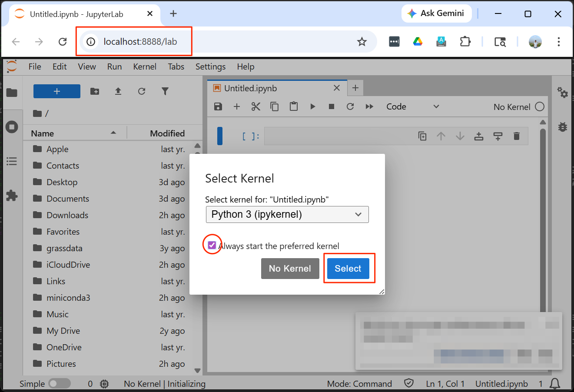
Task: Toggle the Simple mode switch
Action: 60,384
